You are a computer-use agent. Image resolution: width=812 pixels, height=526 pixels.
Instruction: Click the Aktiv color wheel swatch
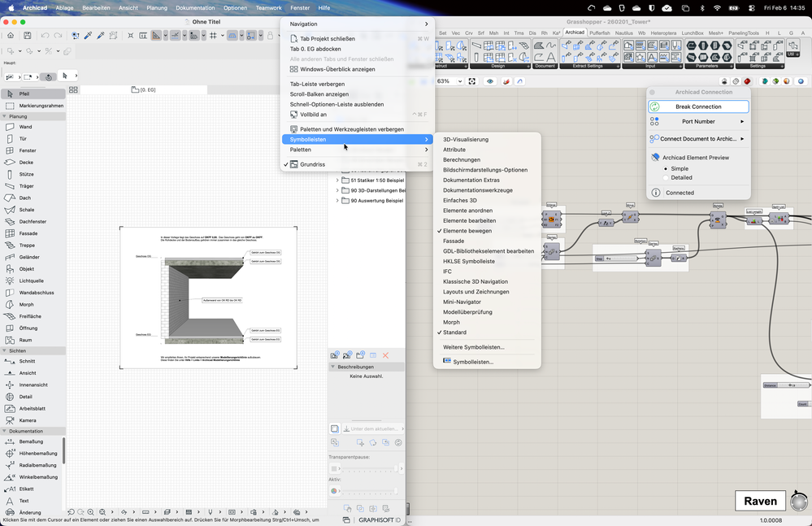click(334, 491)
